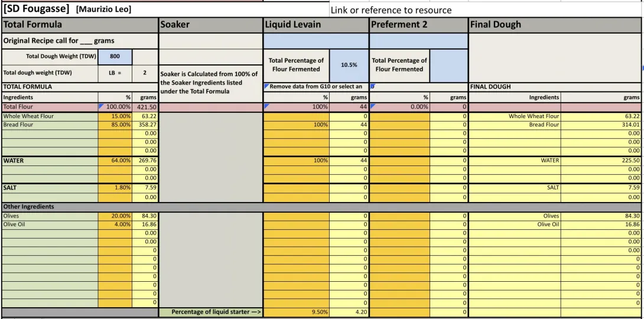Select the Total Flour 421.50 grams cell
Screen dimensions: 644x319
click(x=145, y=107)
